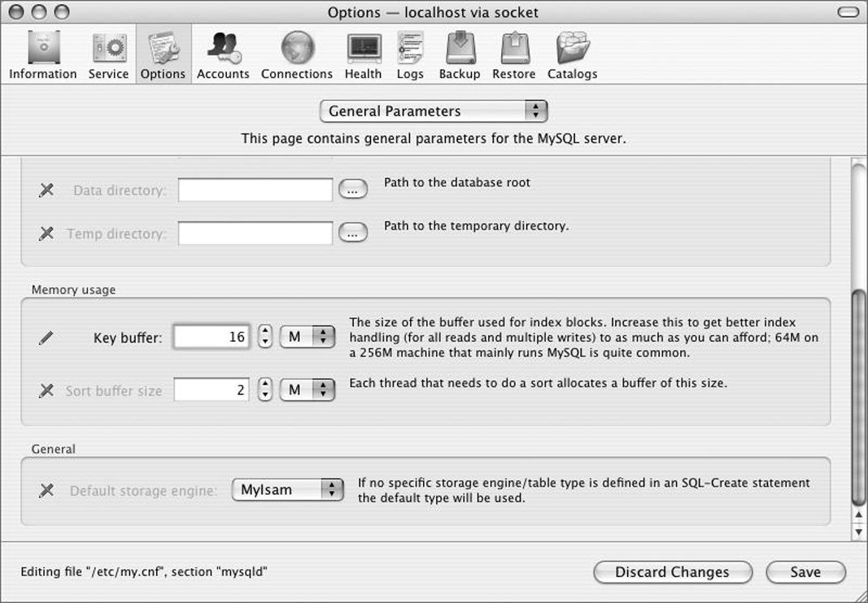This screenshot has height=603, width=868.
Task: Toggle the edit pencil for Sort buffer size
Action: coord(46,391)
